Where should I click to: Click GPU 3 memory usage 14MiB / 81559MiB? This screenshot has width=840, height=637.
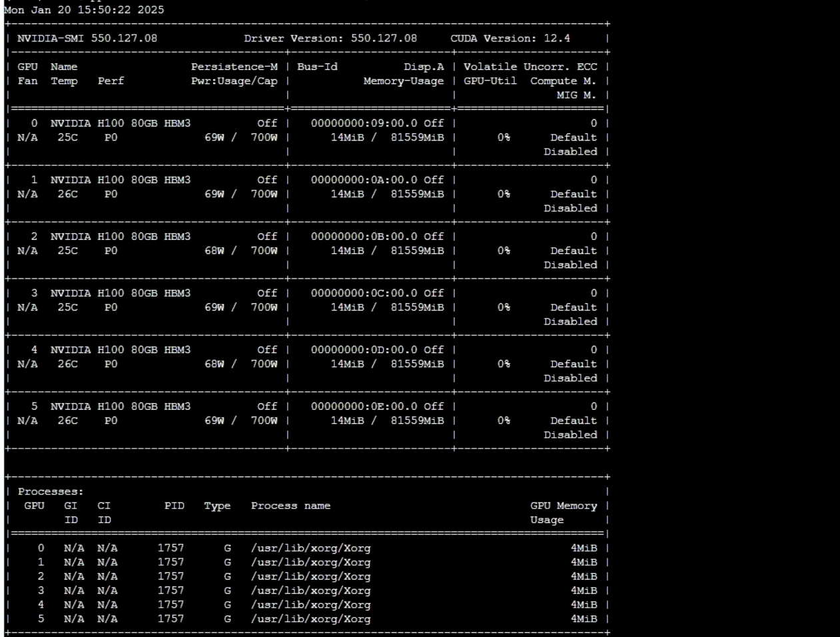[x=387, y=308]
